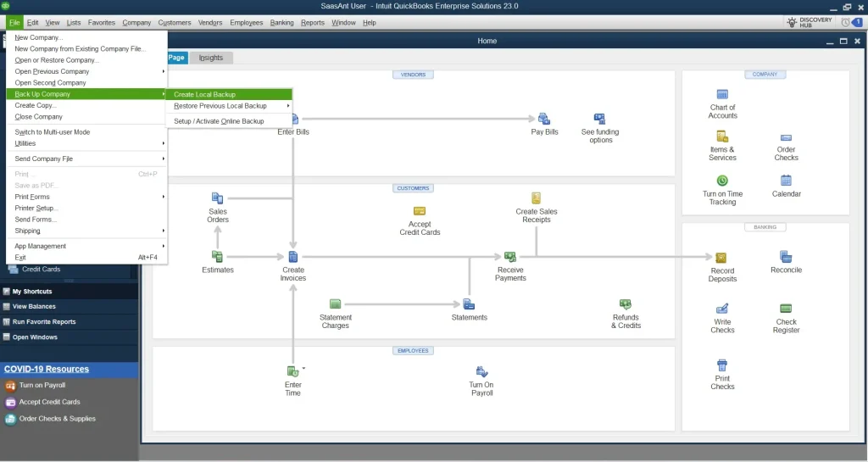The width and height of the screenshot is (868, 462).
Task: Open Chart of Accounts icon
Action: 722,95
